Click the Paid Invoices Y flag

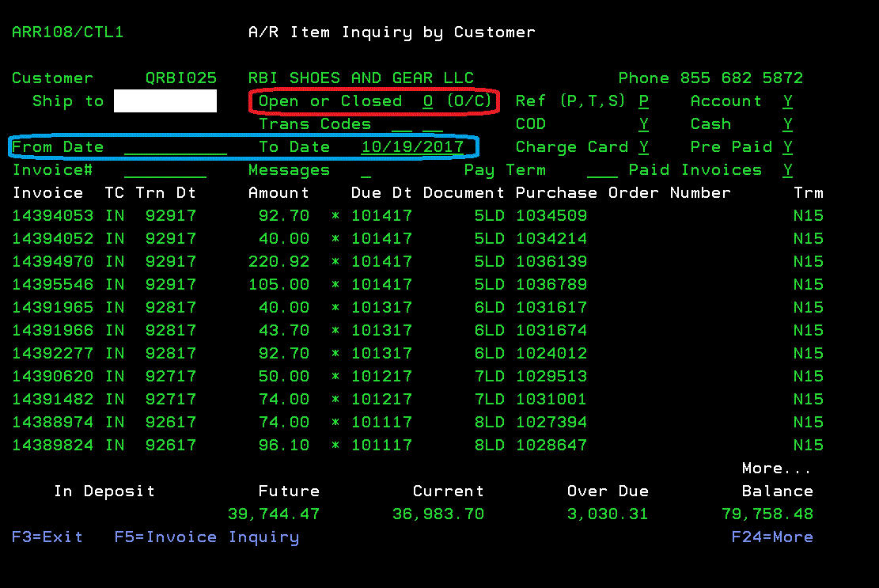(788, 170)
